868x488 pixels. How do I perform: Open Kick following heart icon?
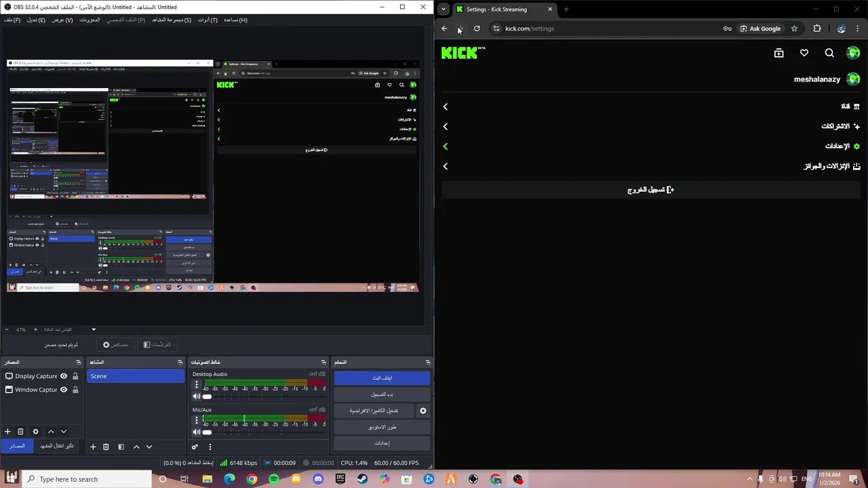pos(804,53)
